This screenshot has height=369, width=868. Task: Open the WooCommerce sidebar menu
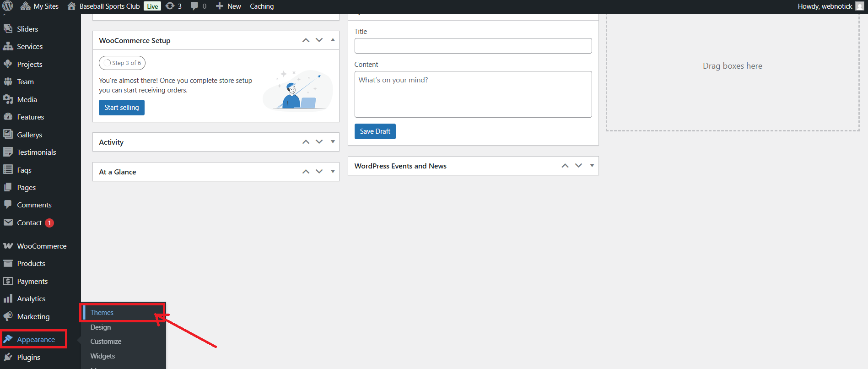(x=42, y=246)
